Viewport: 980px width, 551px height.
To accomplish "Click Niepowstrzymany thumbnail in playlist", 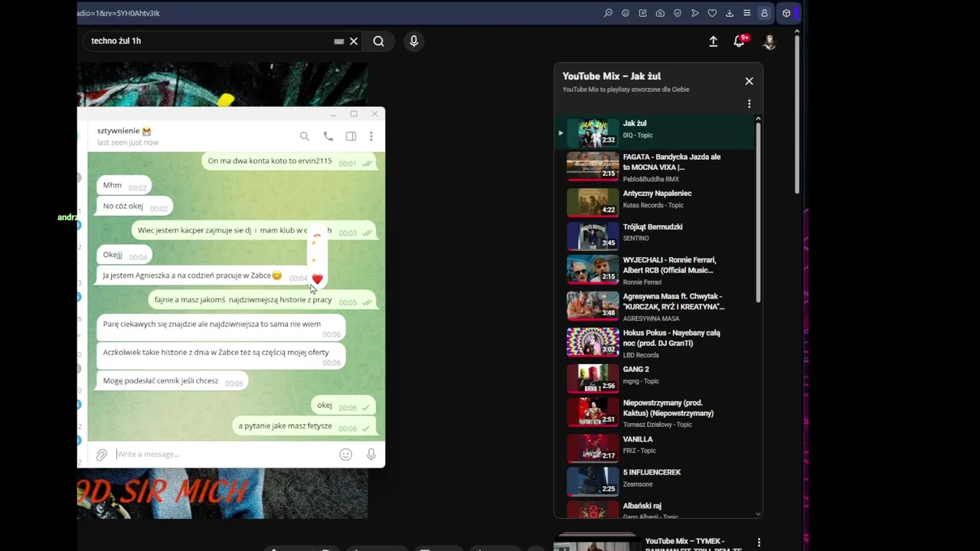I will click(593, 411).
